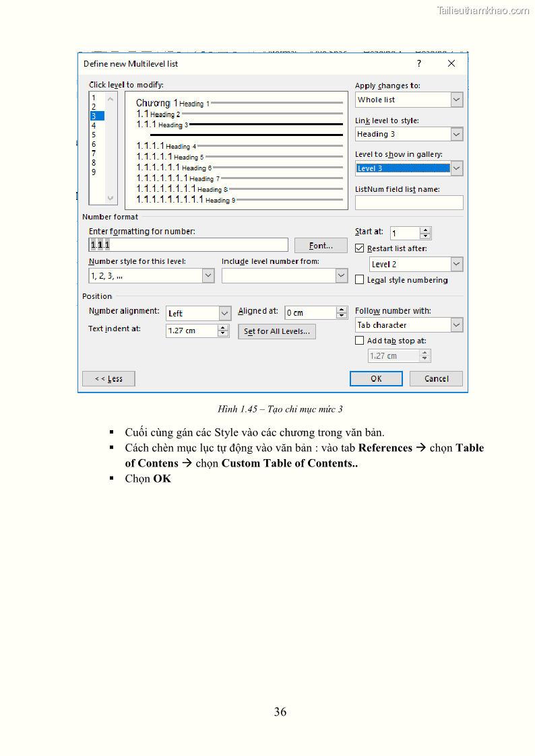Expand the Follow number with dropdown
The width and height of the screenshot is (535, 756).
(457, 325)
